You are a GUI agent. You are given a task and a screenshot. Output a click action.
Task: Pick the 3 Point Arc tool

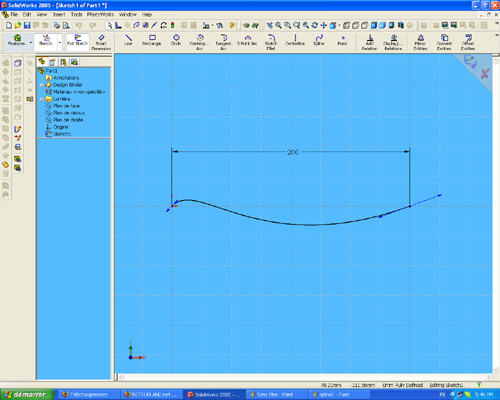coord(247,40)
